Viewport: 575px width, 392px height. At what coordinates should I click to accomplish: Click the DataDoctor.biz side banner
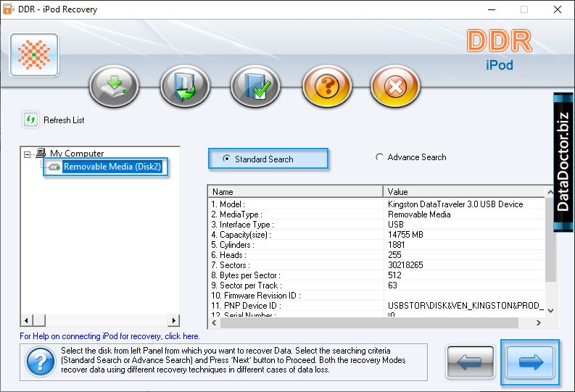[x=563, y=162]
